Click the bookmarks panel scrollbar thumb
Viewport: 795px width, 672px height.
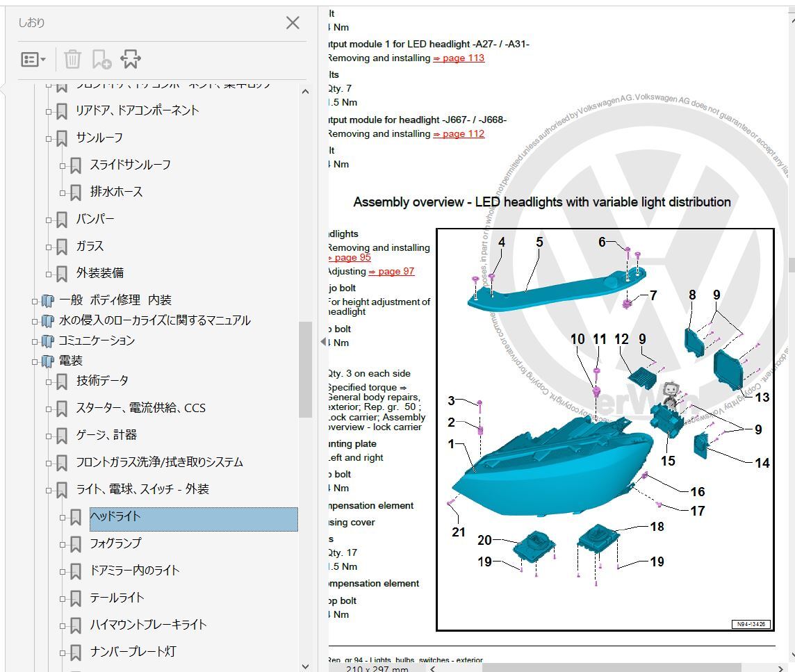tap(305, 369)
